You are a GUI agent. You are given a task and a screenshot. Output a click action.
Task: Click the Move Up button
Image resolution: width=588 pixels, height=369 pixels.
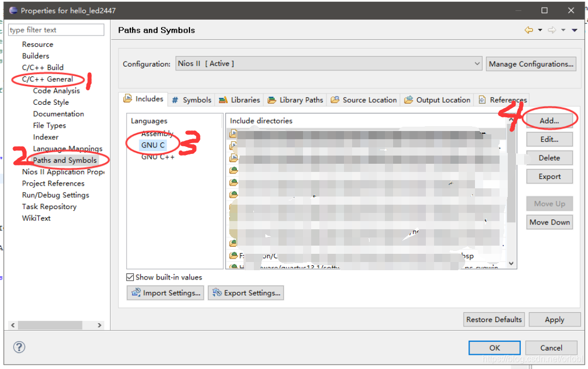[x=549, y=204]
